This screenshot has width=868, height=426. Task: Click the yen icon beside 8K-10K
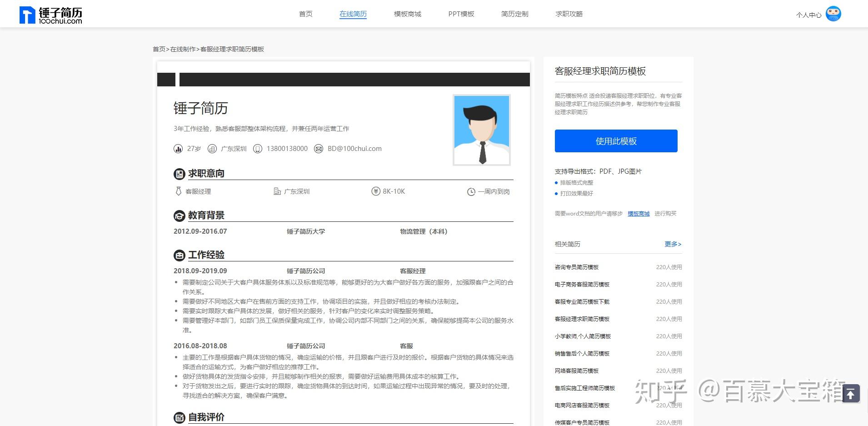pos(375,191)
